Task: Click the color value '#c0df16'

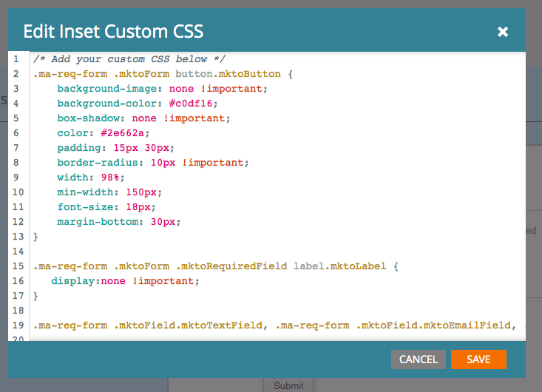Action: (191, 104)
